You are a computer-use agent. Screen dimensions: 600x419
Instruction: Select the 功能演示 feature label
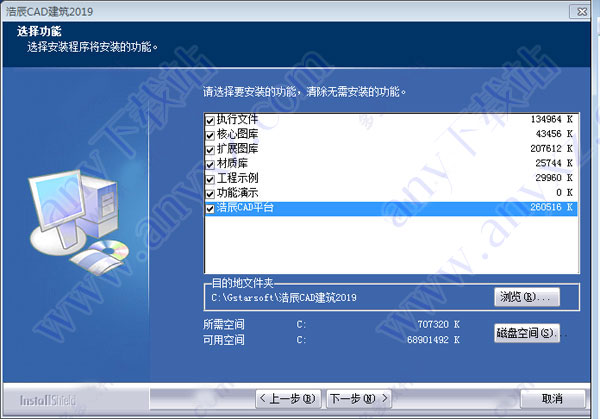coord(238,192)
